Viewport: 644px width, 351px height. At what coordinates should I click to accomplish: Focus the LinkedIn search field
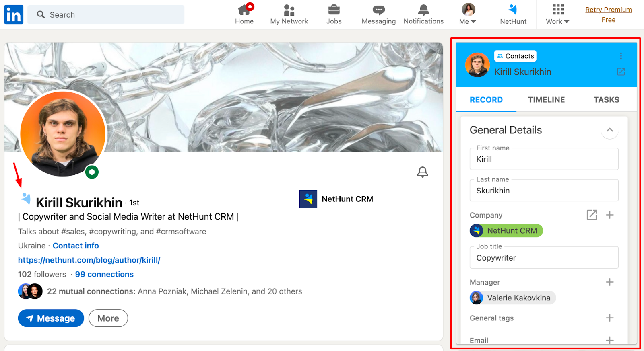pos(106,15)
